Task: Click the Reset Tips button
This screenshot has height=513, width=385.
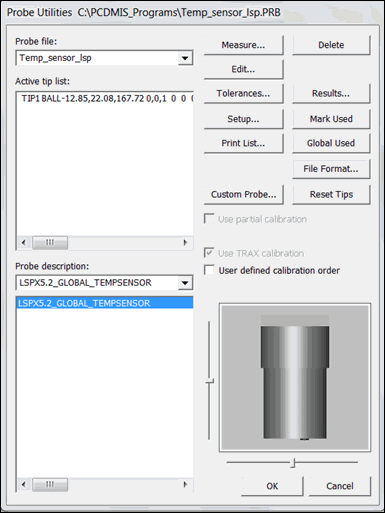Action: (x=331, y=195)
